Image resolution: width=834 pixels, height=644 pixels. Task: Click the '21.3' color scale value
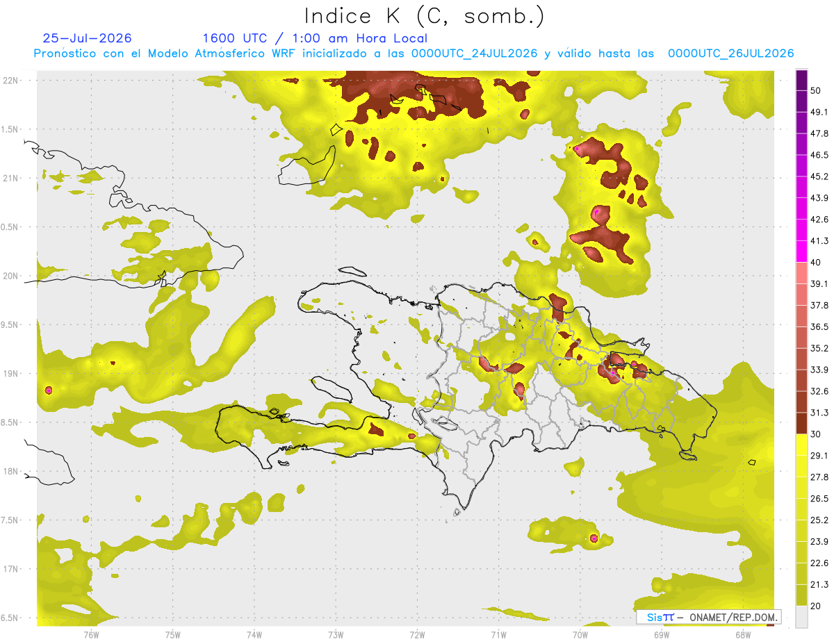[x=819, y=584]
